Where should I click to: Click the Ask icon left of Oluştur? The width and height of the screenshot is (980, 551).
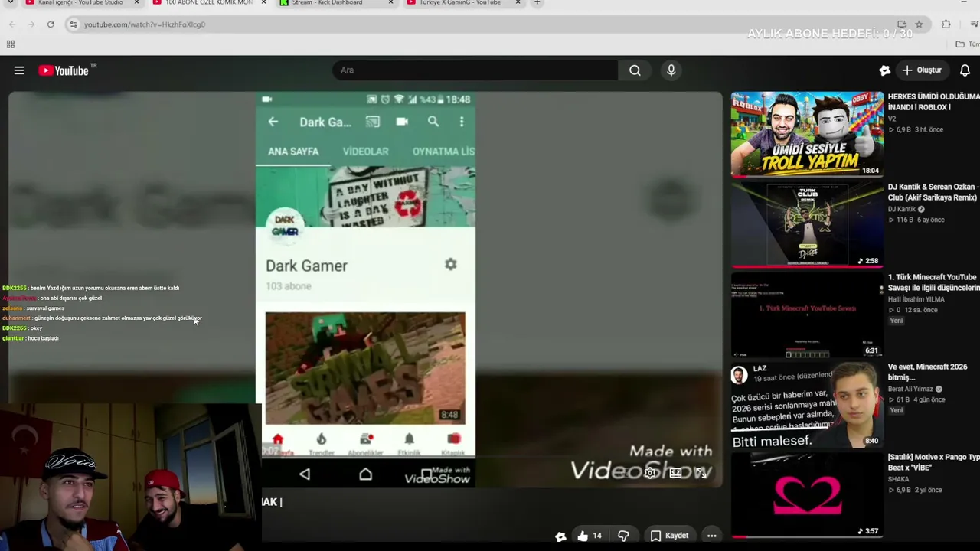[x=884, y=70]
